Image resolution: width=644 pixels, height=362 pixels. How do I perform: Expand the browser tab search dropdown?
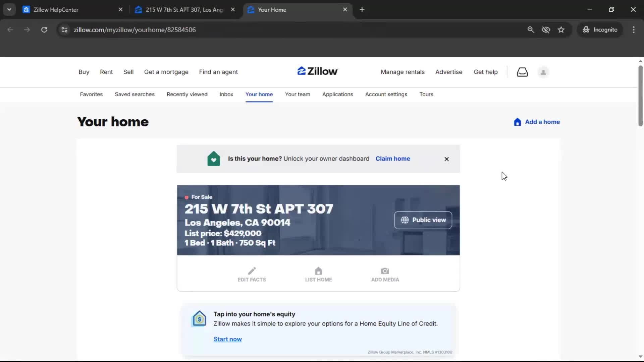(x=9, y=10)
